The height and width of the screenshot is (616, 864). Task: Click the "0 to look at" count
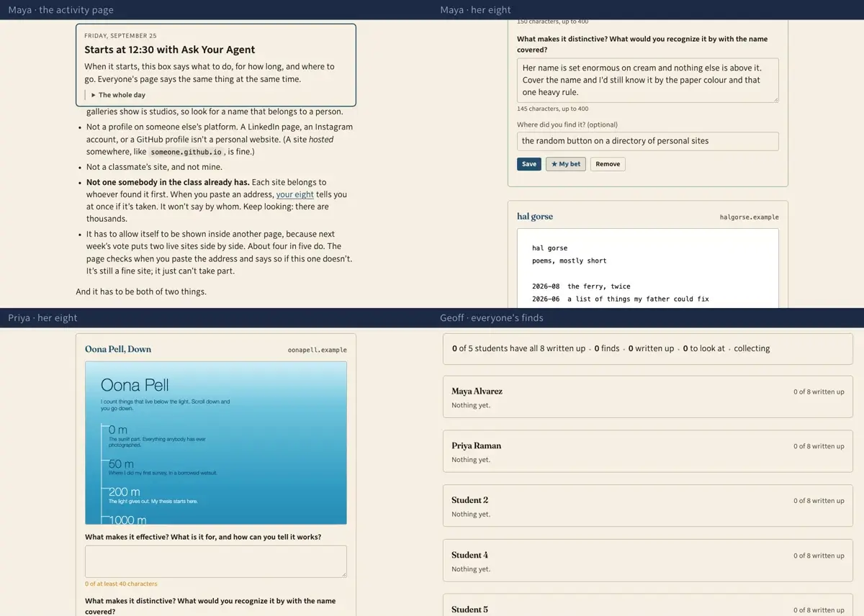tap(703, 348)
